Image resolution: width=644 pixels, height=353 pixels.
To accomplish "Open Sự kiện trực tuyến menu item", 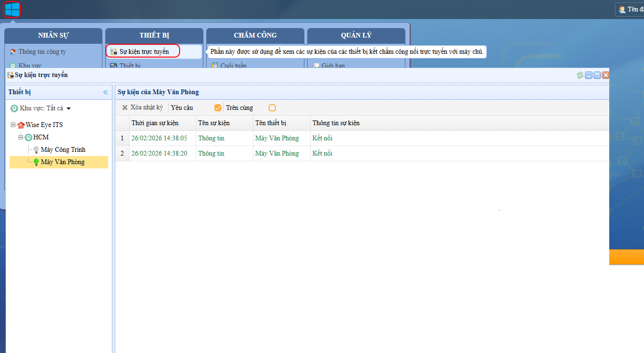I will click(144, 51).
